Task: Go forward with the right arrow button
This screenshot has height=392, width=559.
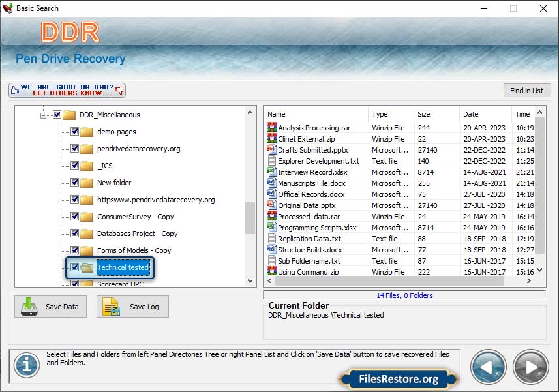Action: [530, 367]
